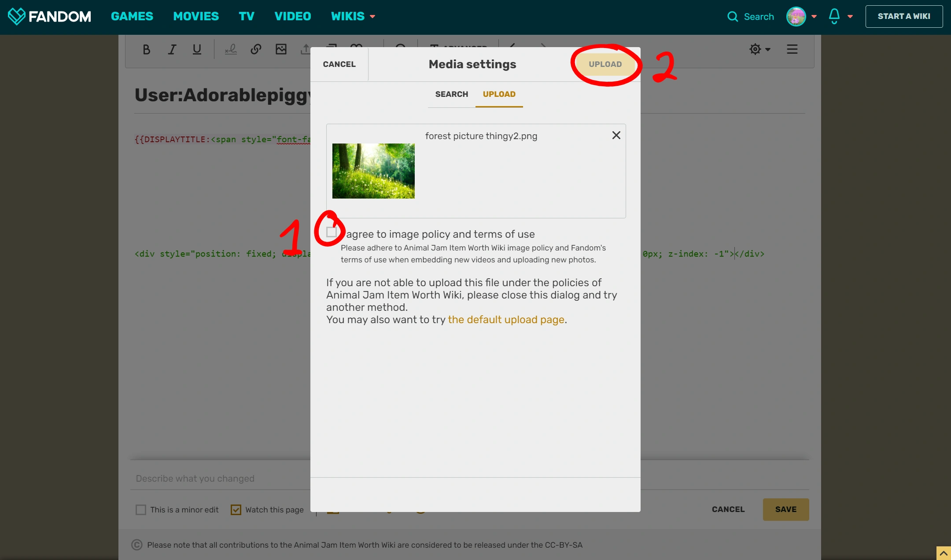Uncheck Watch this page

tap(236, 510)
